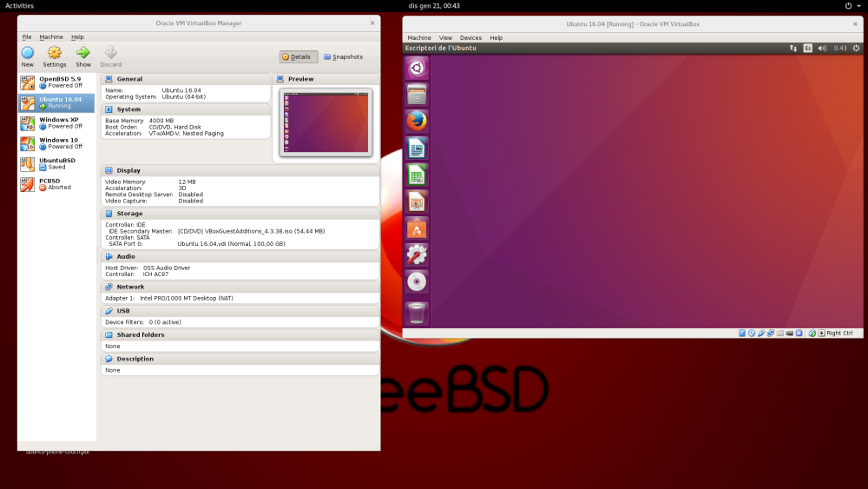Open Ubuntu Dash in the guest launcher
Screen dimensions: 868x489
417,68
